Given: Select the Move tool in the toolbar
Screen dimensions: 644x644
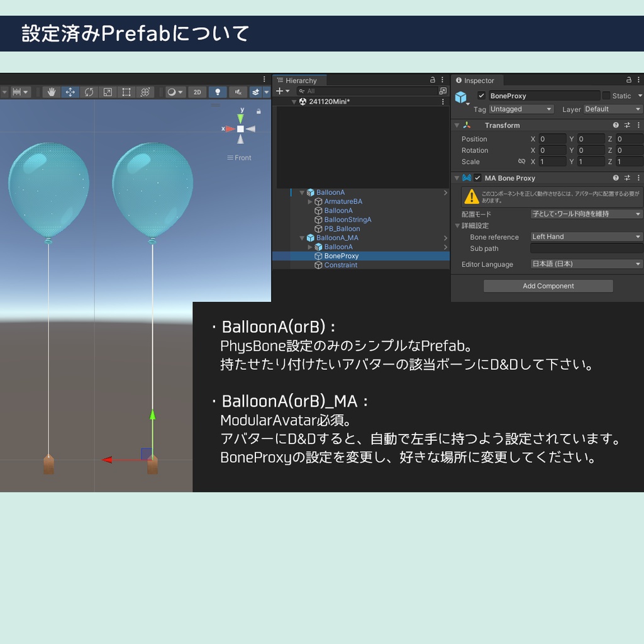Looking at the screenshot, I should click(x=70, y=92).
